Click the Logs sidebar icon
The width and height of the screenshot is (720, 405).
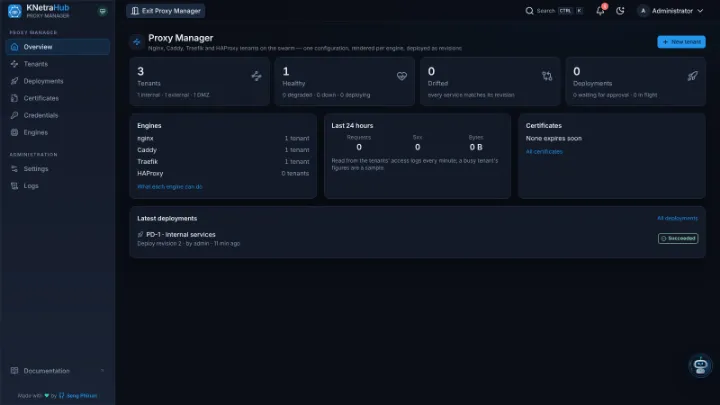pos(14,186)
